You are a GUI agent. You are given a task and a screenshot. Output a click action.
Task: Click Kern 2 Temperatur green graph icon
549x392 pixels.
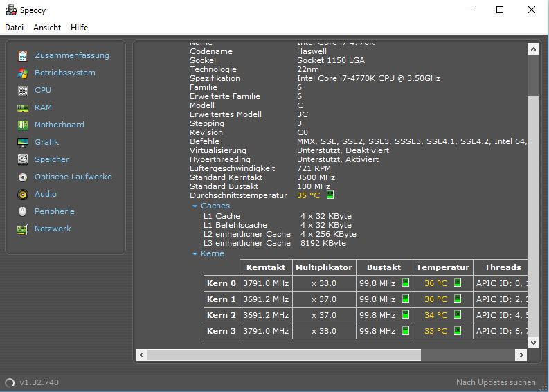pyautogui.click(x=457, y=314)
